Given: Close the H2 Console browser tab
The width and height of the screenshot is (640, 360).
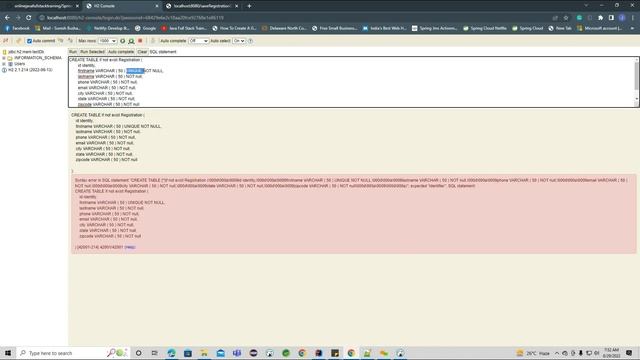Looking at the screenshot, I should point(157,6).
